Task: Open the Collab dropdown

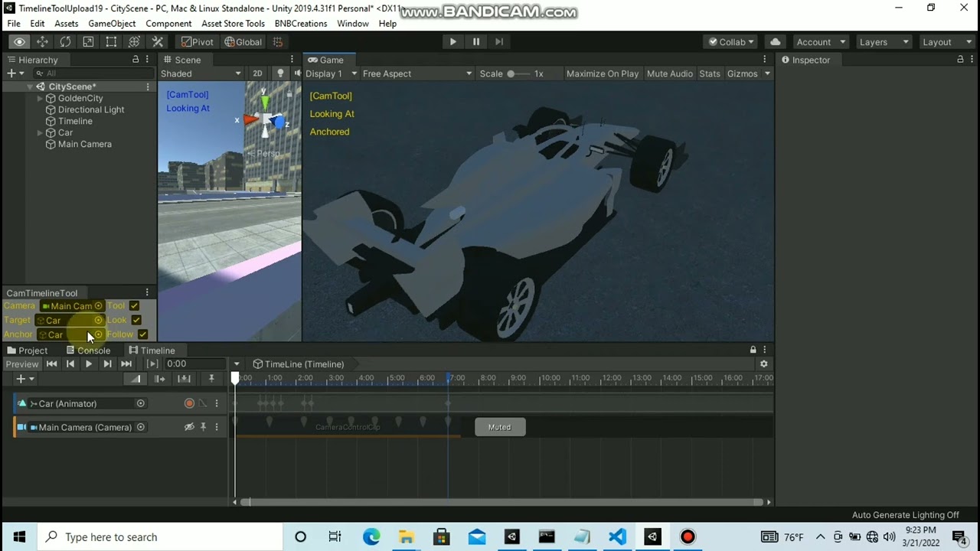Action: pyautogui.click(x=731, y=42)
